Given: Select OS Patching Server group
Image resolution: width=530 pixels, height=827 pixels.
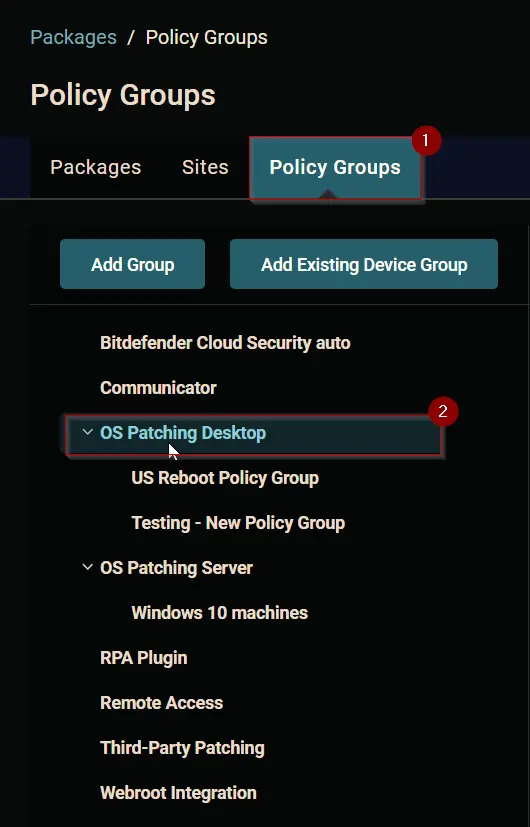Looking at the screenshot, I should pyautogui.click(x=176, y=568).
